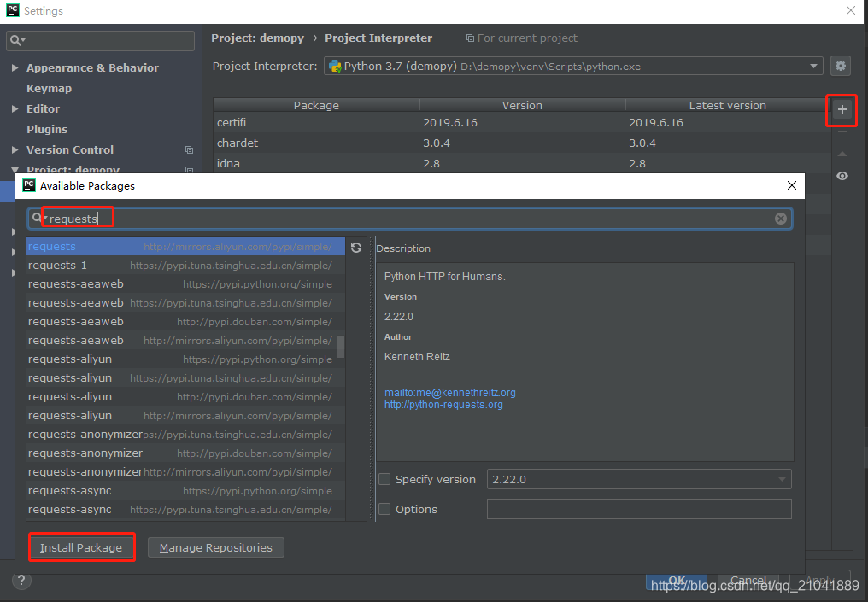Click the Install Package button
This screenshot has height=602, width=868.
click(81, 547)
